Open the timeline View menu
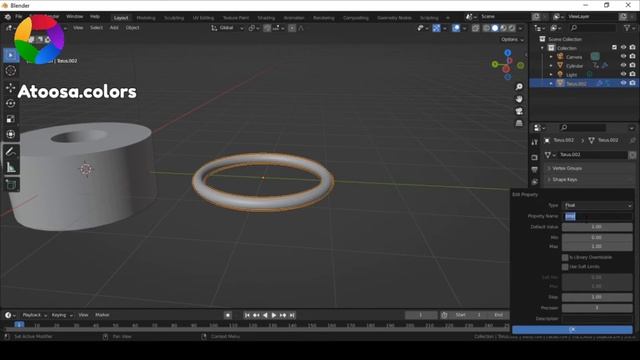Viewport: 640px width, 360px height. point(83,315)
